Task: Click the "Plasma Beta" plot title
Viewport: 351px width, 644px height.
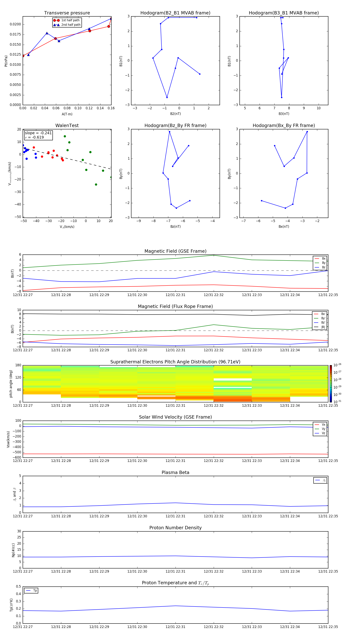Action: click(175, 472)
